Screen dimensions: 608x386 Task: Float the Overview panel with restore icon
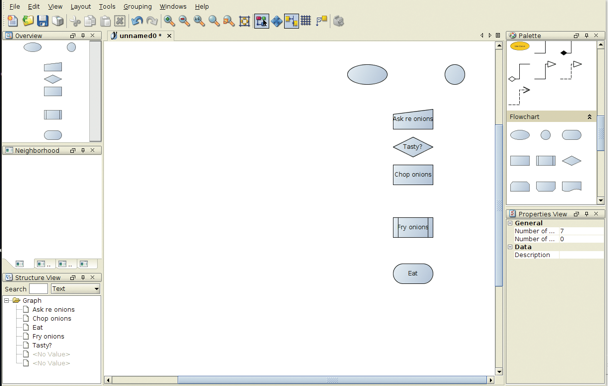click(x=73, y=35)
